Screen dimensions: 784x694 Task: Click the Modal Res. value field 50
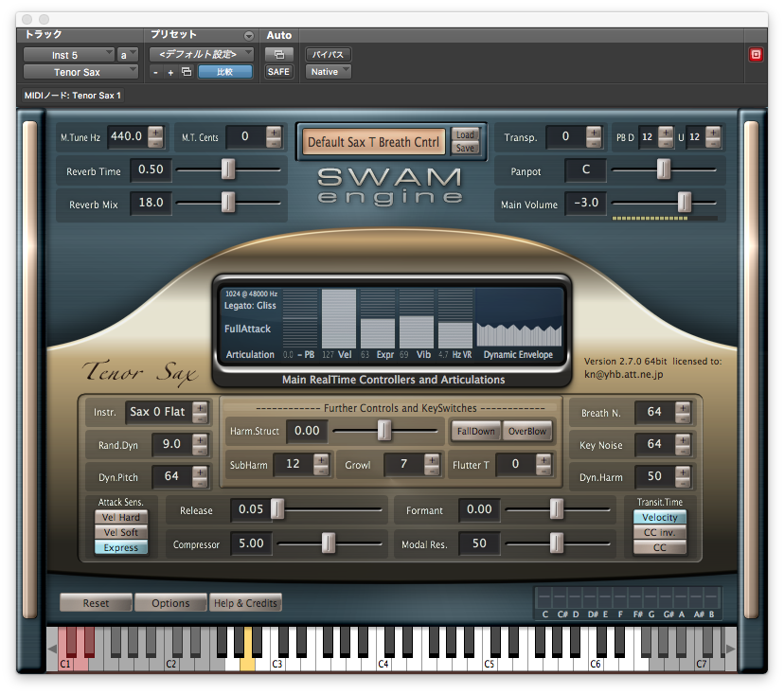[479, 543]
